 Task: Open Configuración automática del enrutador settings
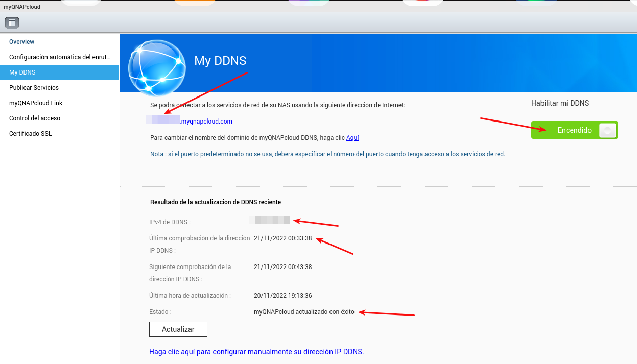[x=60, y=57]
